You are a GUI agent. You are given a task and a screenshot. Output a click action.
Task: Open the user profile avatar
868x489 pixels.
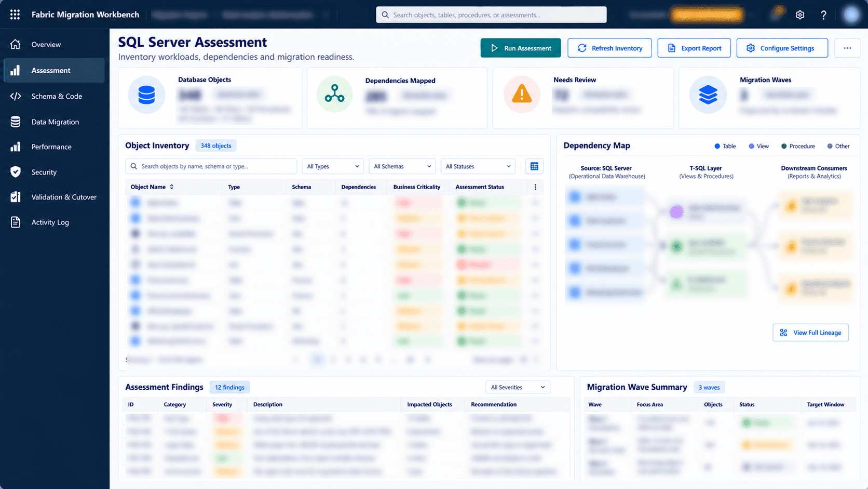pyautogui.click(x=851, y=15)
